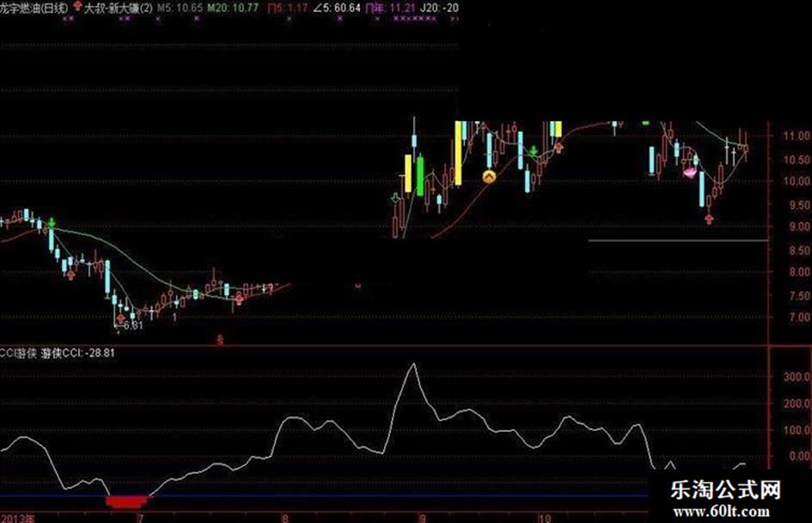Select the stock title 龙宇燃油(日线)
Image resolution: width=812 pixels, height=523 pixels.
tap(34, 7)
